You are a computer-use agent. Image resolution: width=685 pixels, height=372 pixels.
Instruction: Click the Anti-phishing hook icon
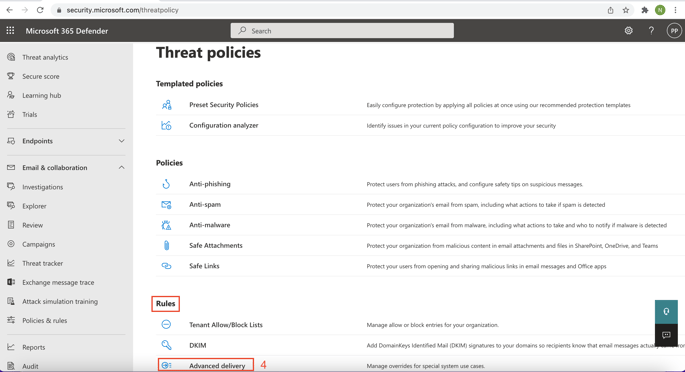166,184
